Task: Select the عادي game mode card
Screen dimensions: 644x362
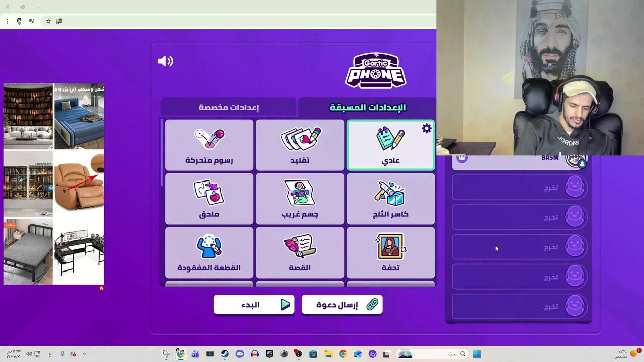Action: (x=390, y=145)
